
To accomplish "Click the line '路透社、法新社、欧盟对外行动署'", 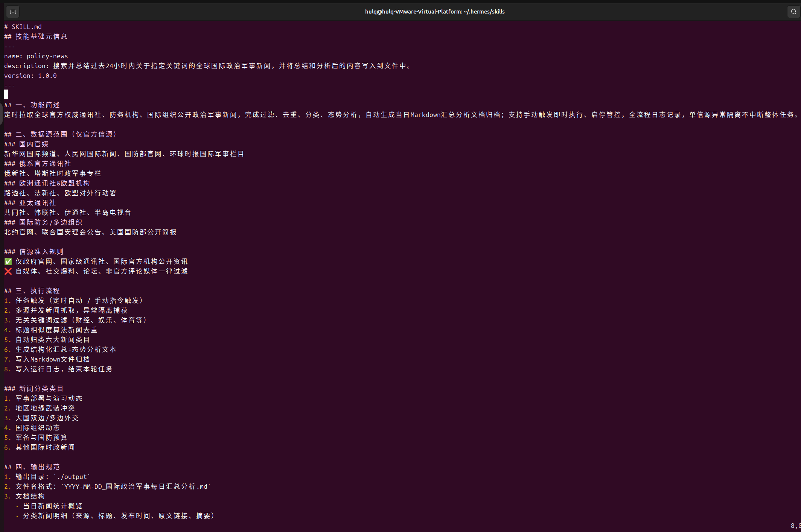I will point(60,193).
